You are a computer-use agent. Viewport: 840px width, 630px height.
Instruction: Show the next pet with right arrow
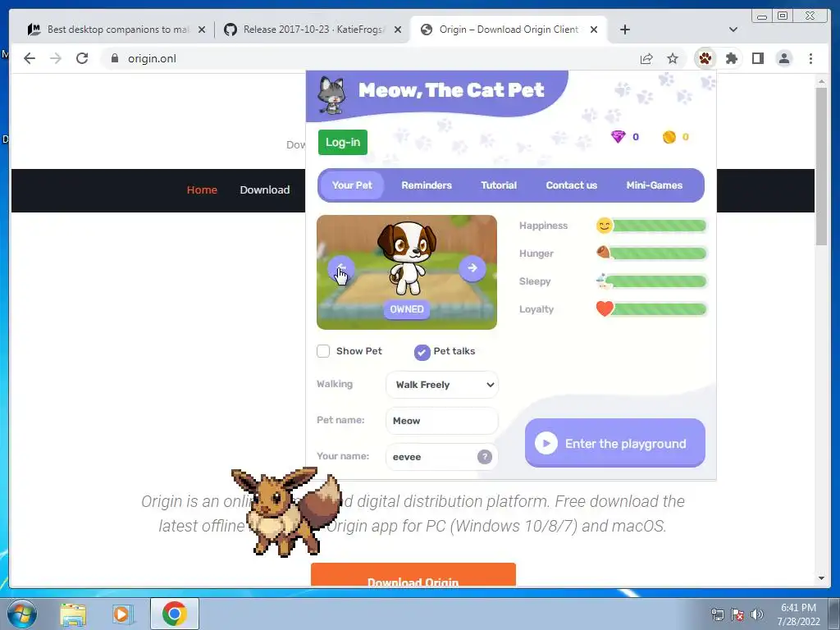click(472, 268)
